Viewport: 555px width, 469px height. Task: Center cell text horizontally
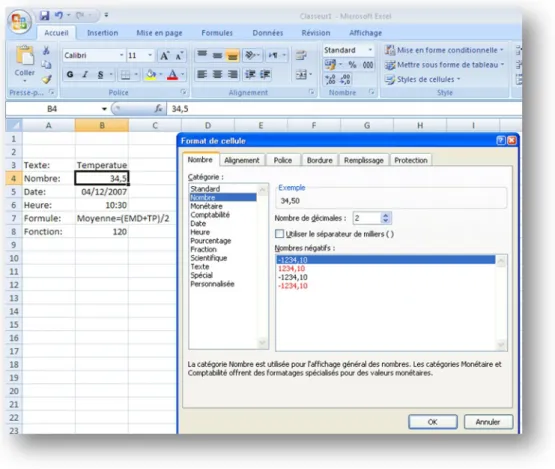point(217,74)
